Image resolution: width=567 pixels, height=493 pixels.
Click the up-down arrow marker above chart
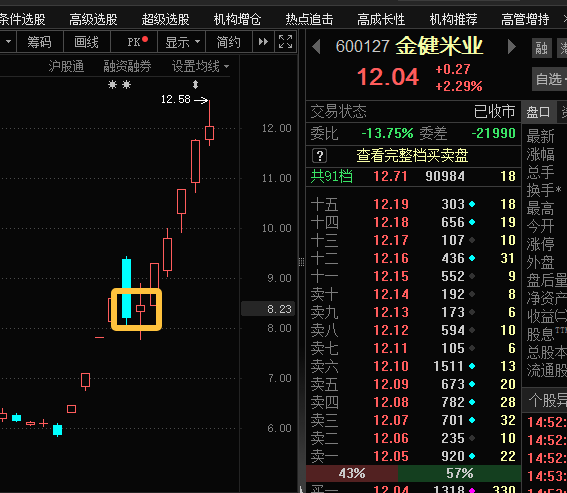click(x=195, y=85)
